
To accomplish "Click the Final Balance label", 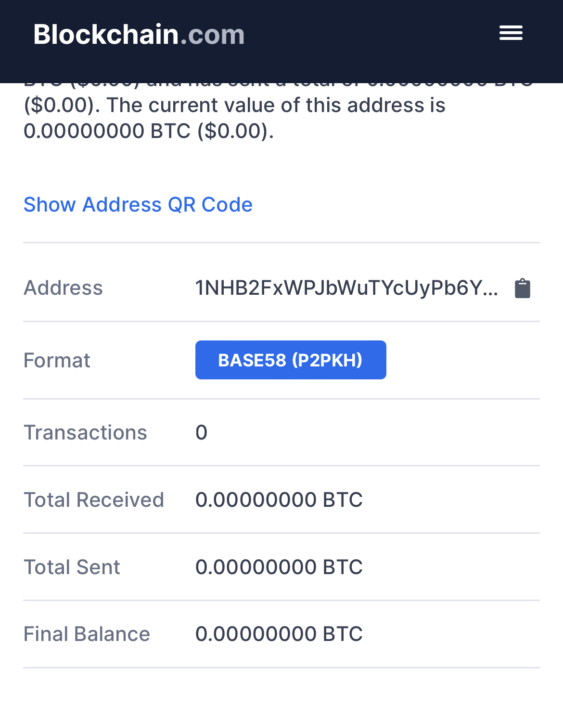I will pyautogui.click(x=87, y=634).
